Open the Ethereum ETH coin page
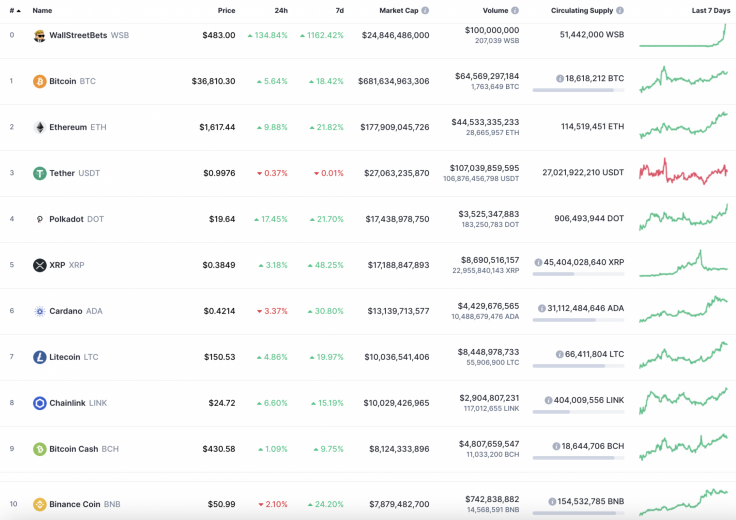This screenshot has width=736, height=520. click(x=77, y=127)
